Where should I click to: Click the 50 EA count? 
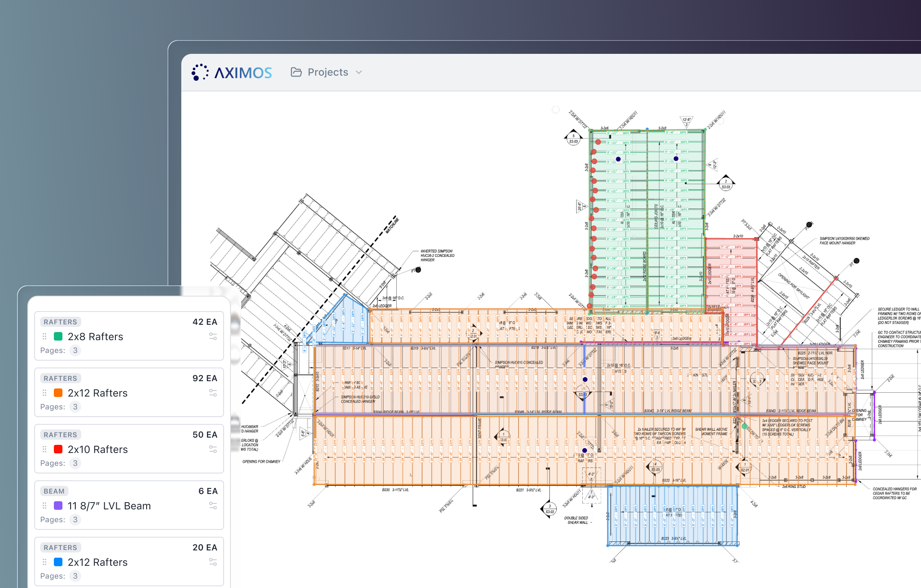(x=205, y=435)
